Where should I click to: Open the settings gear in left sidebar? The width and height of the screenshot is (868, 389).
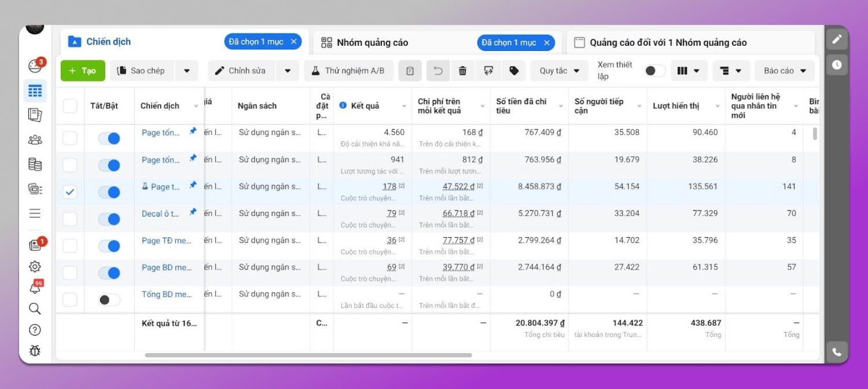35,267
